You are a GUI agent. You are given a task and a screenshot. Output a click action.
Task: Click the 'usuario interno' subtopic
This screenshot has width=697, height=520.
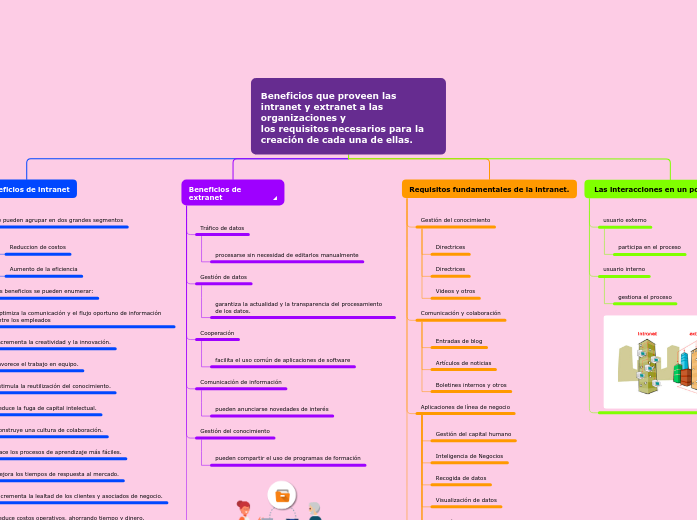click(624, 269)
